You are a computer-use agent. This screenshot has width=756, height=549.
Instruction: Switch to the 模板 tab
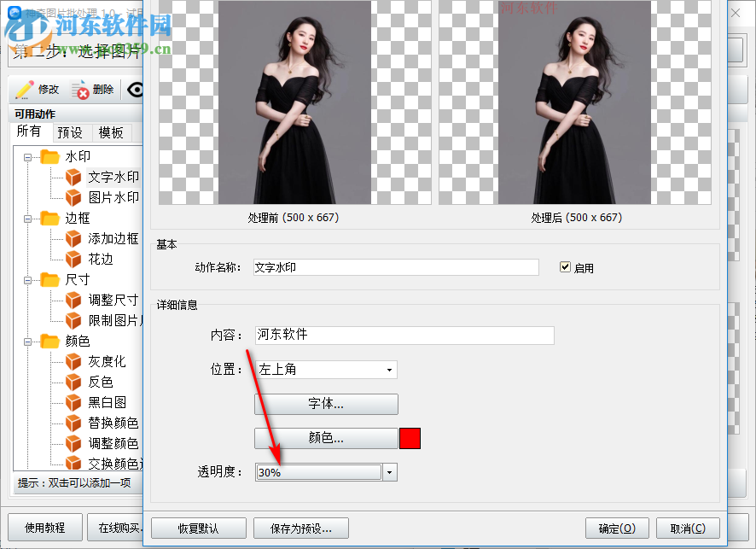[111, 132]
